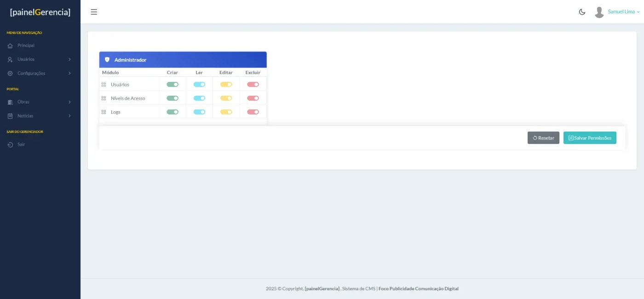This screenshot has height=299, width=644.
Task: Click SAIR DO GERENCIADOR section label
Action: coord(25,132)
